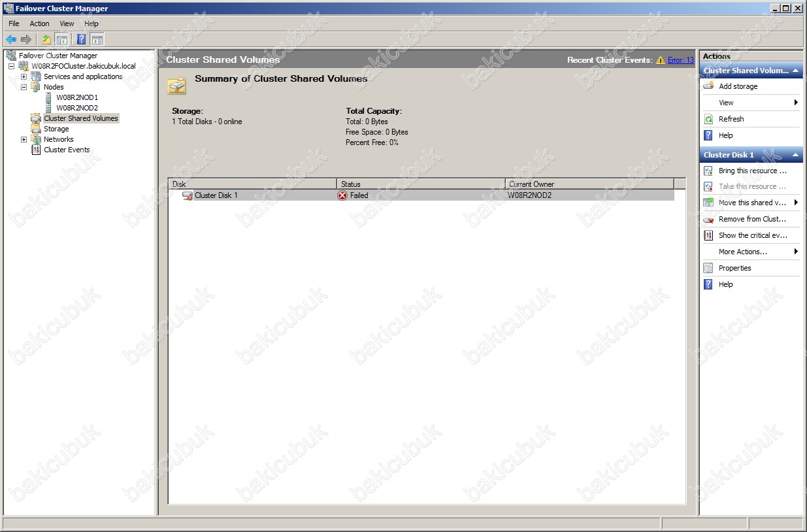Click the W08R2NOD2 current owner cell
807x532 pixels.
point(530,195)
